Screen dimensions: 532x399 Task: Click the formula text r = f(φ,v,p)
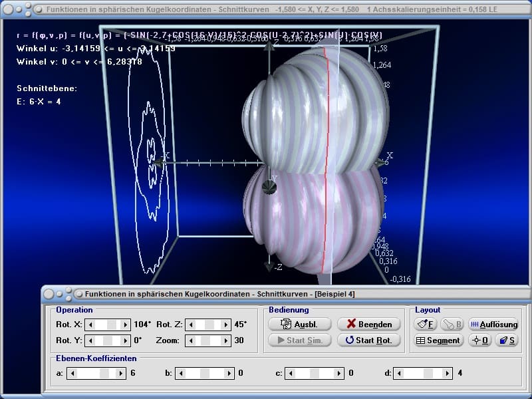coord(199,35)
